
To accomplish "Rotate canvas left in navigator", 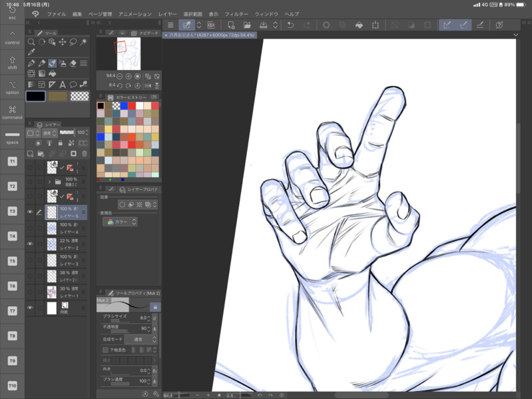I will click(x=119, y=85).
